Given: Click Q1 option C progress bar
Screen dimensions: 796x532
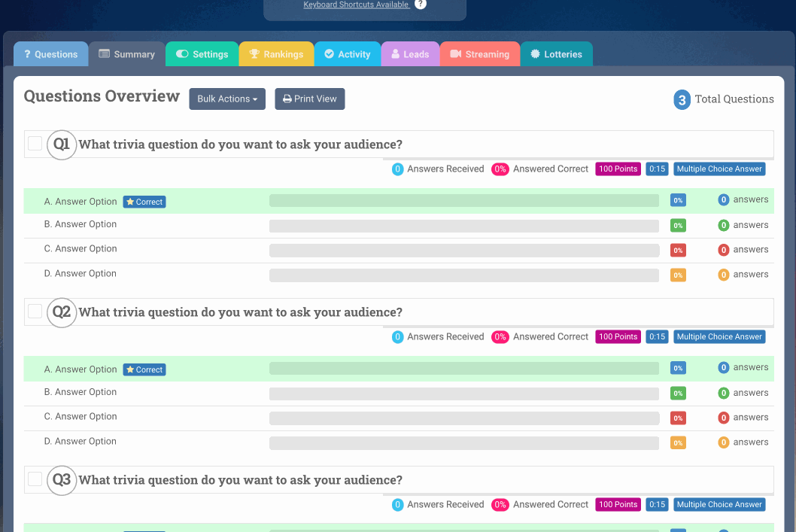Looking at the screenshot, I should pos(464,251).
